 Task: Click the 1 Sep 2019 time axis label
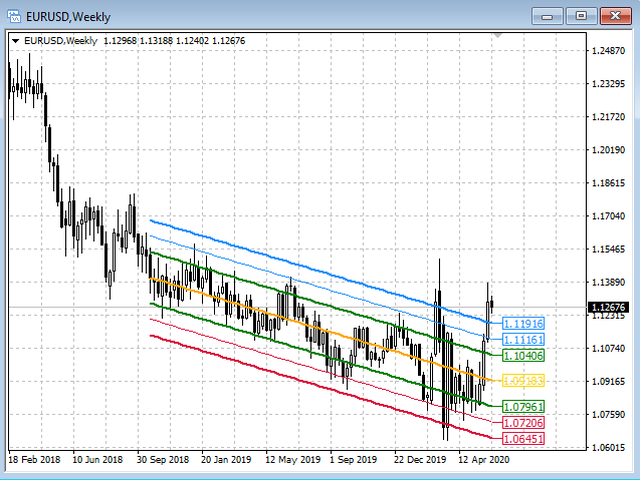(x=354, y=460)
